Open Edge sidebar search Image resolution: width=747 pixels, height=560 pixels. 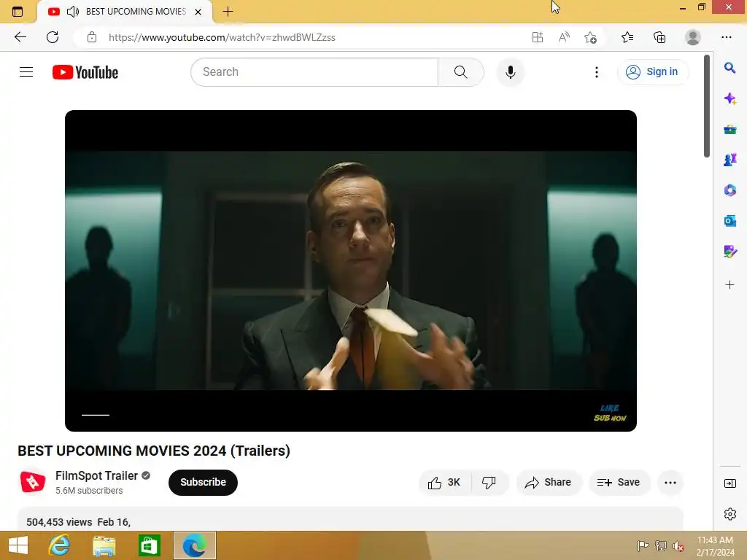[x=729, y=68]
